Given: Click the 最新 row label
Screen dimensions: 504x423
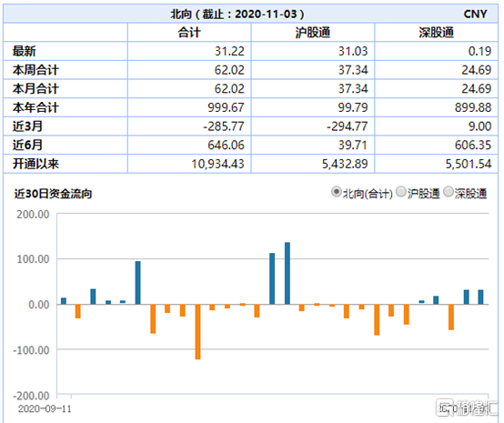Looking at the screenshot, I should (24, 51).
